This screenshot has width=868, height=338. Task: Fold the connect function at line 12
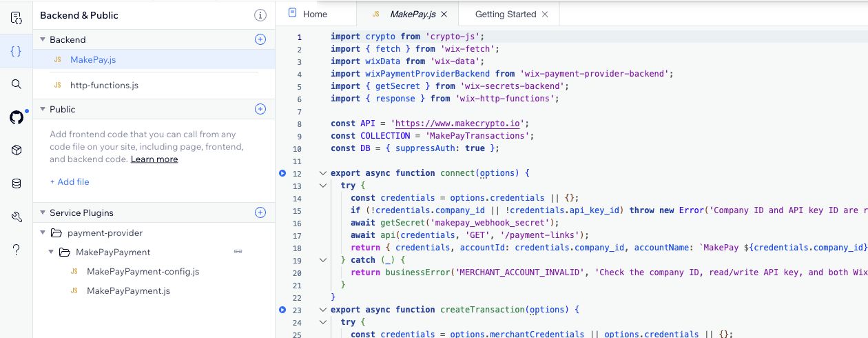322,173
